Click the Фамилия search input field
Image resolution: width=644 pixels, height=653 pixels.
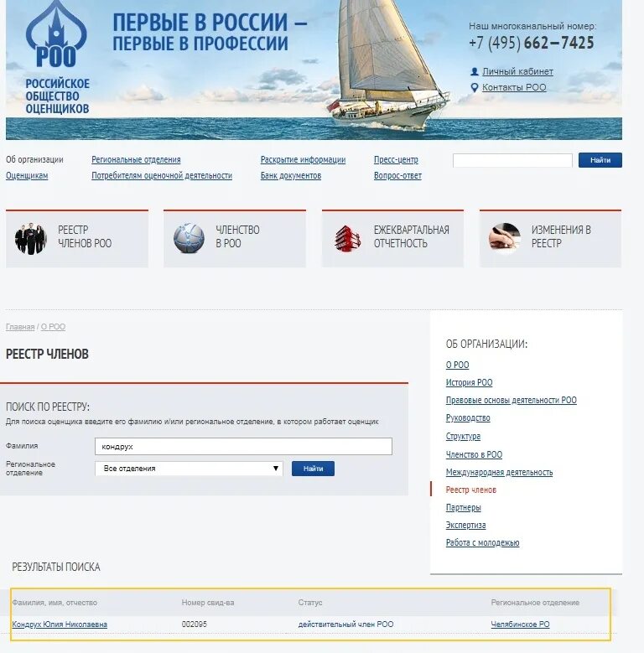(243, 447)
